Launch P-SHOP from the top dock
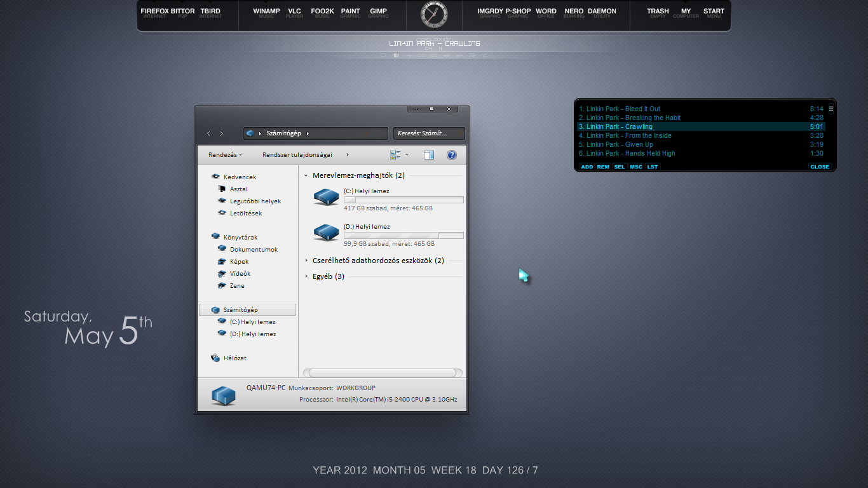The width and height of the screenshot is (868, 488). [518, 13]
